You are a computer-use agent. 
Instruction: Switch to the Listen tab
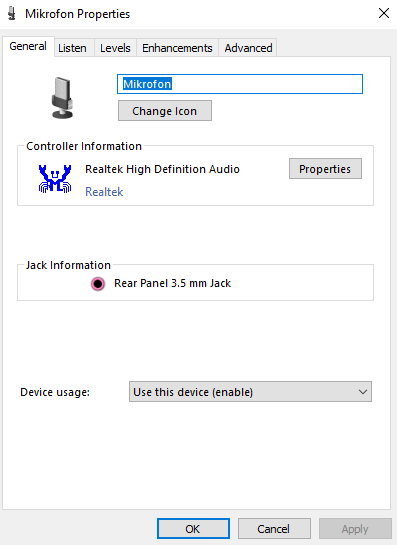pyautogui.click(x=72, y=48)
